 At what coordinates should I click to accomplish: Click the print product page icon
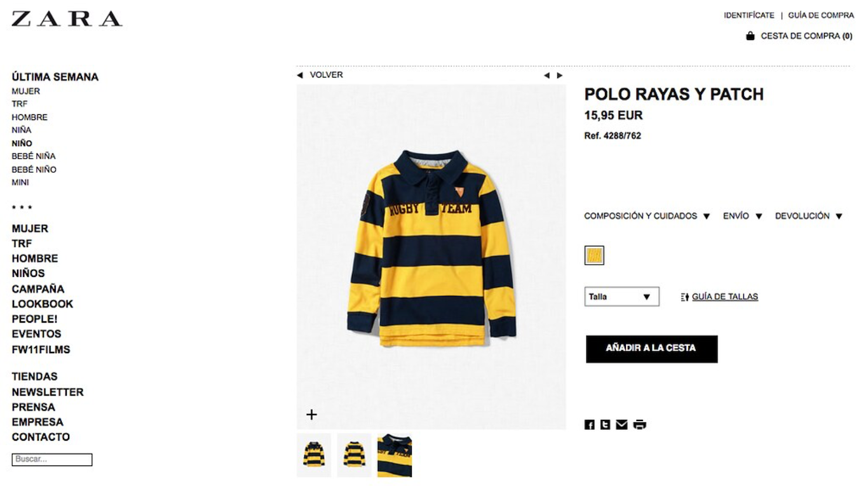(x=639, y=425)
